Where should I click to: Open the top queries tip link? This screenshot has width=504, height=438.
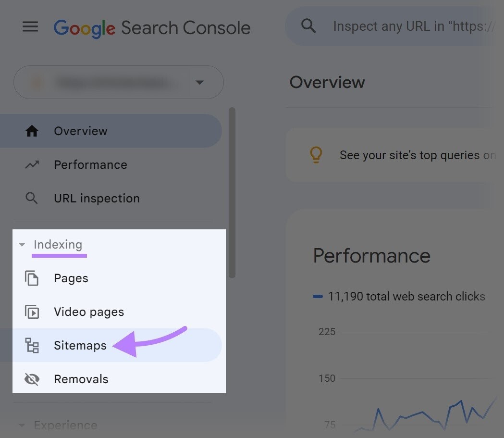(418, 155)
